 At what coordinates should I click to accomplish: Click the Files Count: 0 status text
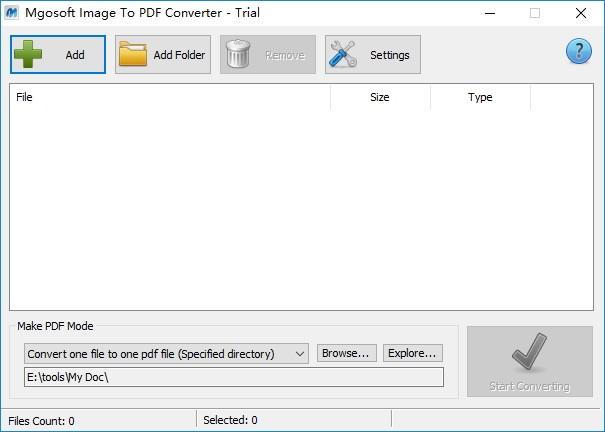(41, 420)
